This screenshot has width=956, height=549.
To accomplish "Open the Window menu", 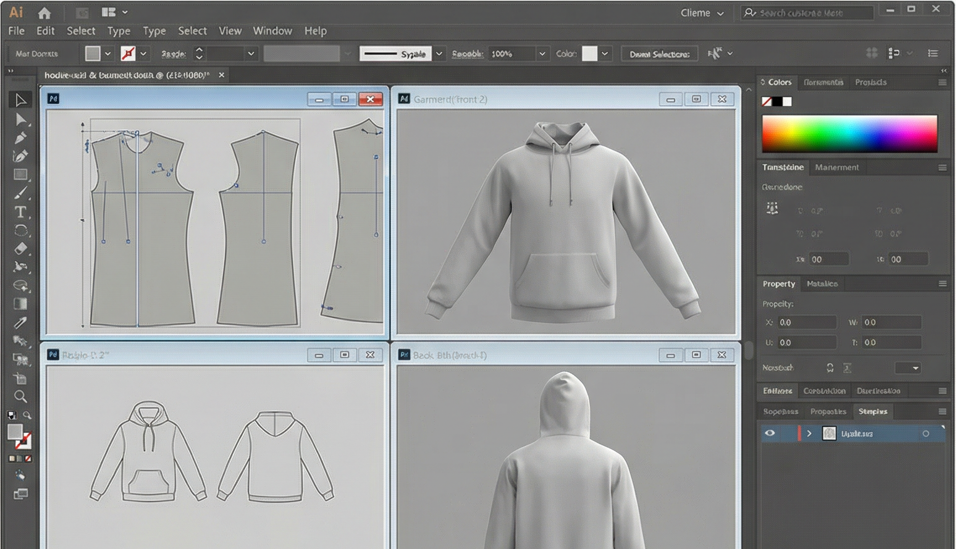I will (272, 31).
